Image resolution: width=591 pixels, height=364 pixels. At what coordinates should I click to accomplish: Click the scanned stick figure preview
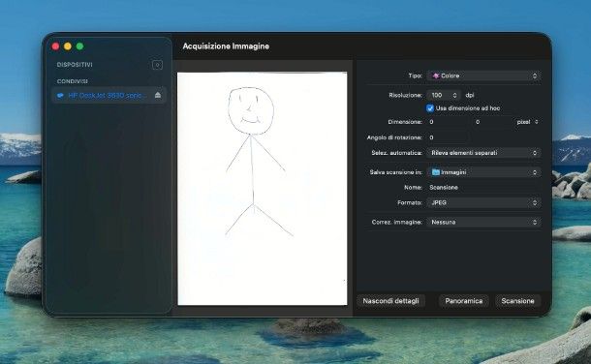[x=263, y=188]
